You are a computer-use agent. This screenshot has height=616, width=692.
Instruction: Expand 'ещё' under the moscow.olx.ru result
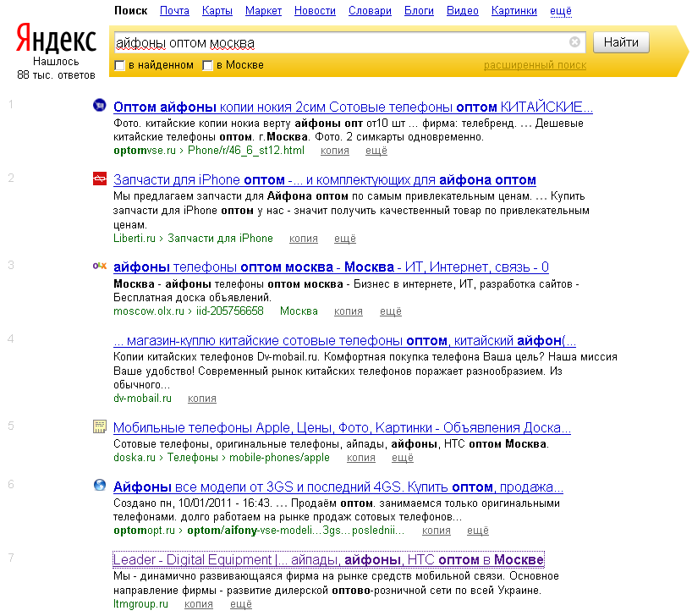pos(391,311)
